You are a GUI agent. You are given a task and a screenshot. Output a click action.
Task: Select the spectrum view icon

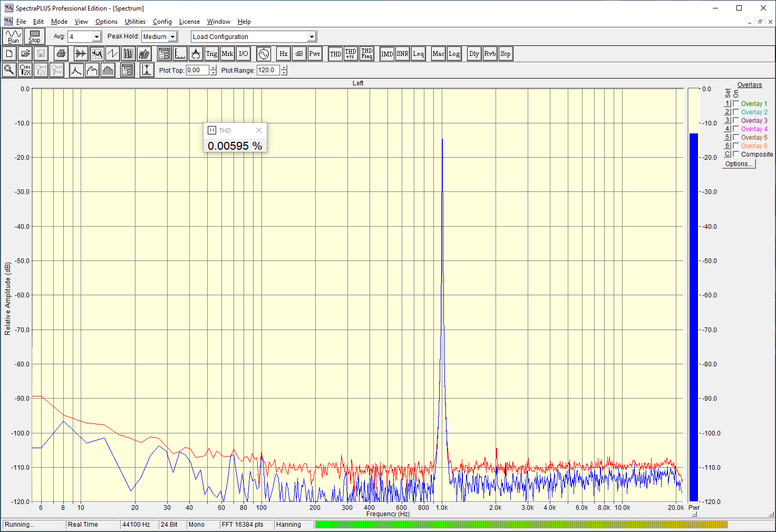[x=96, y=54]
